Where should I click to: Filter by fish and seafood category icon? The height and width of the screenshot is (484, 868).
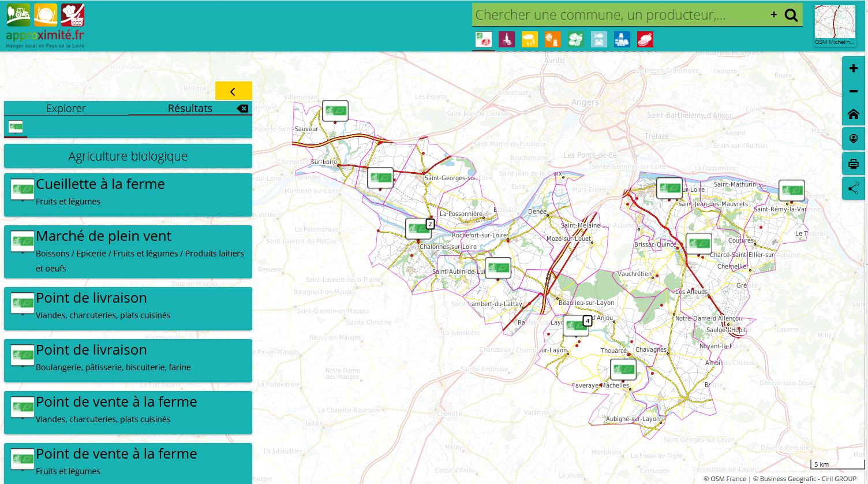[x=599, y=39]
